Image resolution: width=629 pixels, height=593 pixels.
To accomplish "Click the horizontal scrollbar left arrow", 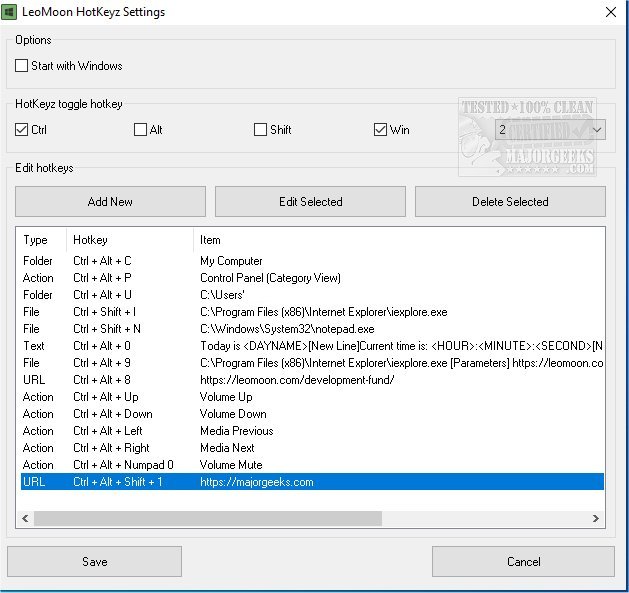I will (25, 518).
